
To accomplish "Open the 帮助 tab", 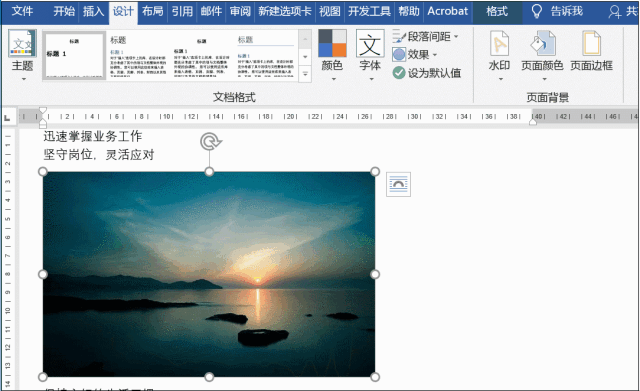I will (x=409, y=11).
